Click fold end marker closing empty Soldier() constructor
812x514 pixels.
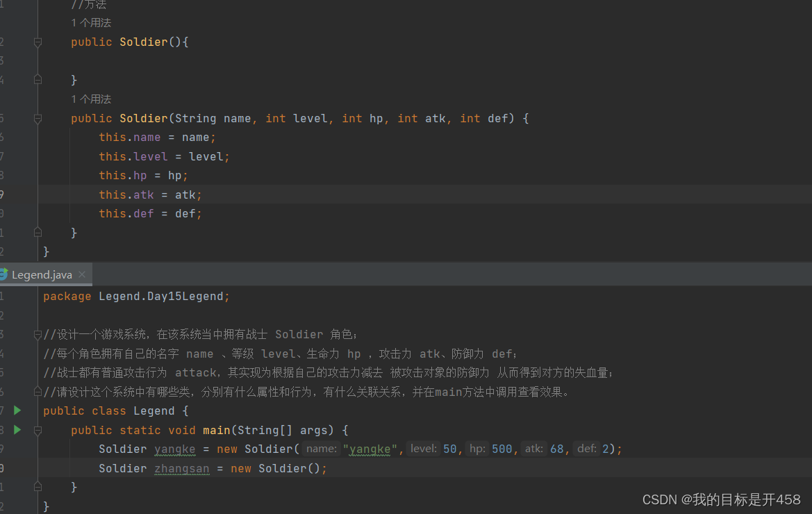click(x=38, y=80)
